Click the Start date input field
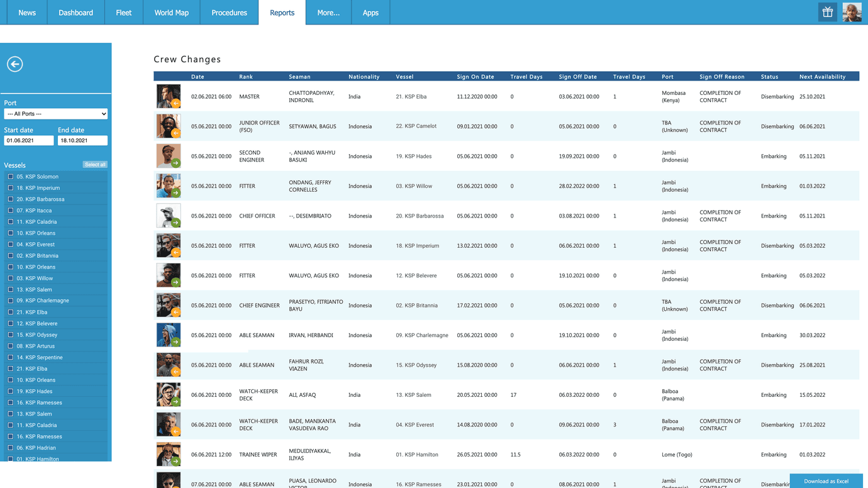Viewport: 868px width, 488px height. pyautogui.click(x=28, y=140)
